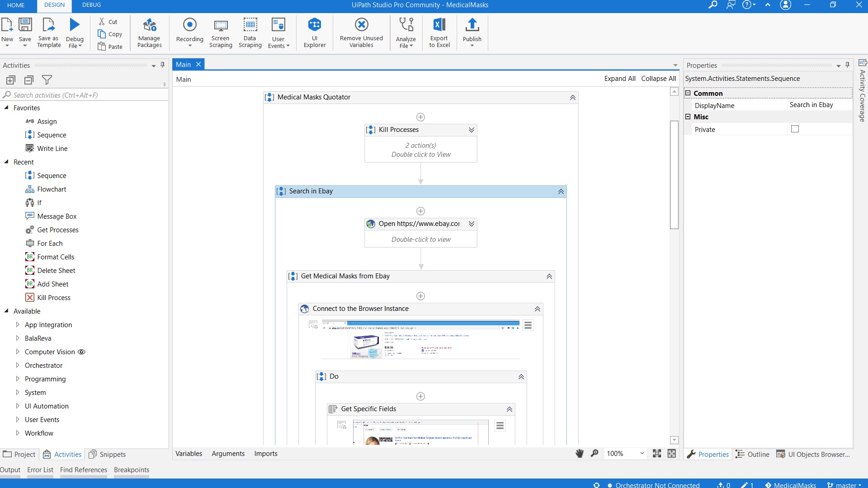Image resolution: width=868 pixels, height=488 pixels.
Task: Click Orchestrator Not Connected status
Action: (654, 485)
